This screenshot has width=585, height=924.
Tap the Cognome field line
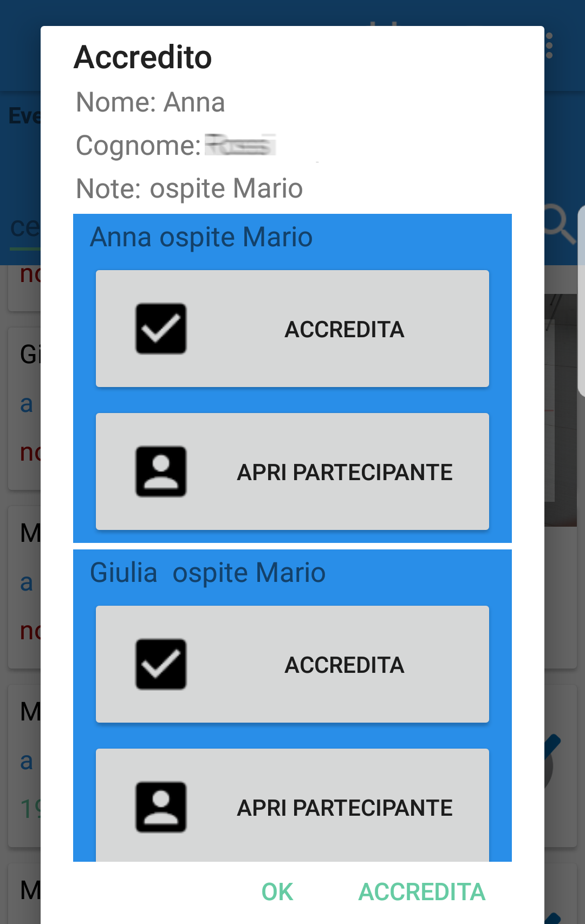pos(177,145)
